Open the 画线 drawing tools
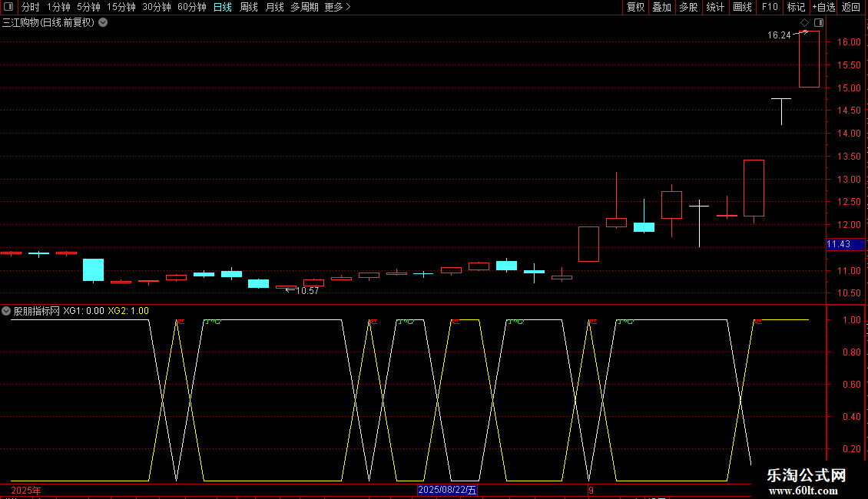This screenshot has width=868, height=499. point(742,7)
